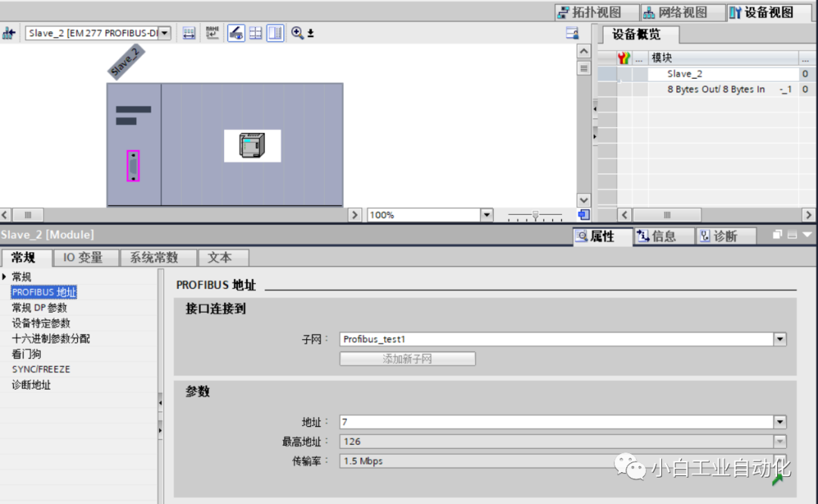This screenshot has width=818, height=504.
Task: Open the Slave_2 device selector dropdown
Action: point(164,33)
